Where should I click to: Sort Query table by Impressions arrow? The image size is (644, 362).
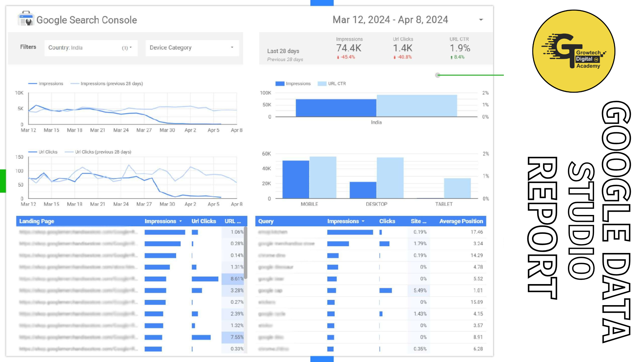pos(363,221)
